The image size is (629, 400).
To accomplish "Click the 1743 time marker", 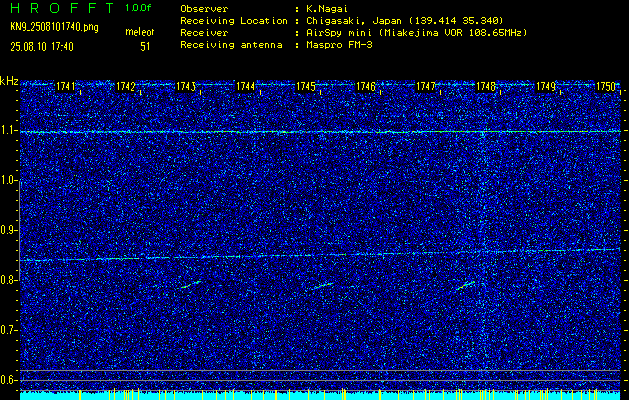I will 186,86.
